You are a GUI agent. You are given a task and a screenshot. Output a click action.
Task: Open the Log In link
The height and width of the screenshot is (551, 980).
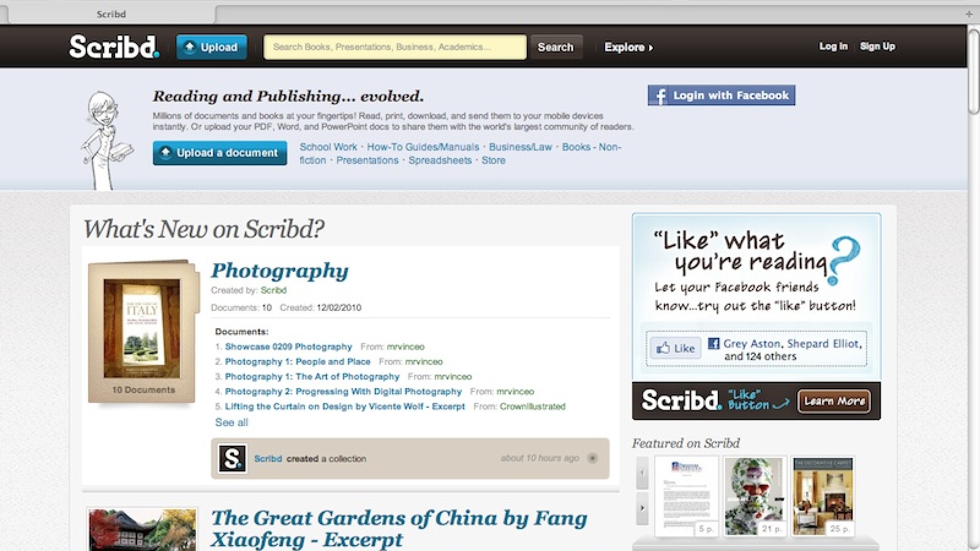click(x=833, y=47)
